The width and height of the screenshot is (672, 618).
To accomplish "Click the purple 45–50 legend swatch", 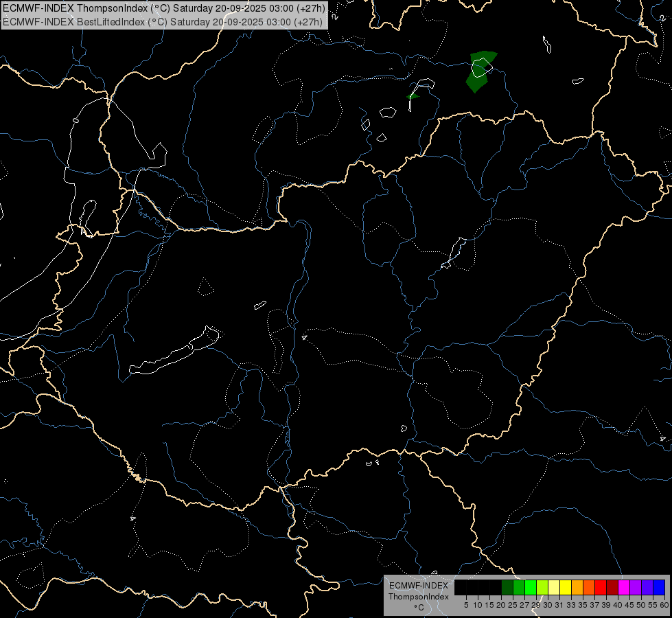I will 636,588.
